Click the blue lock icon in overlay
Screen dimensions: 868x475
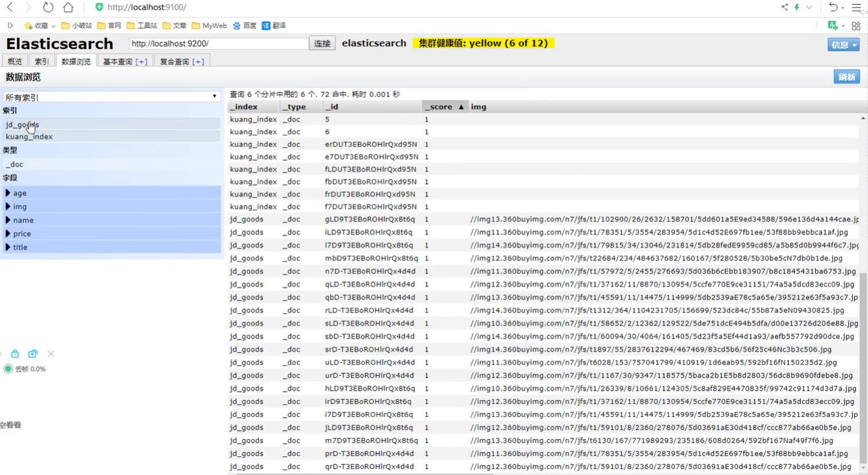click(x=15, y=354)
